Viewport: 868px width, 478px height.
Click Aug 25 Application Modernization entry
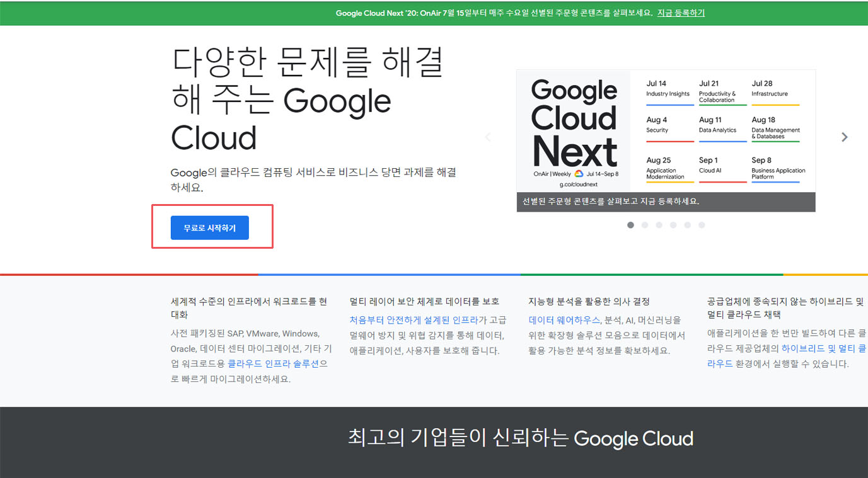(670, 169)
